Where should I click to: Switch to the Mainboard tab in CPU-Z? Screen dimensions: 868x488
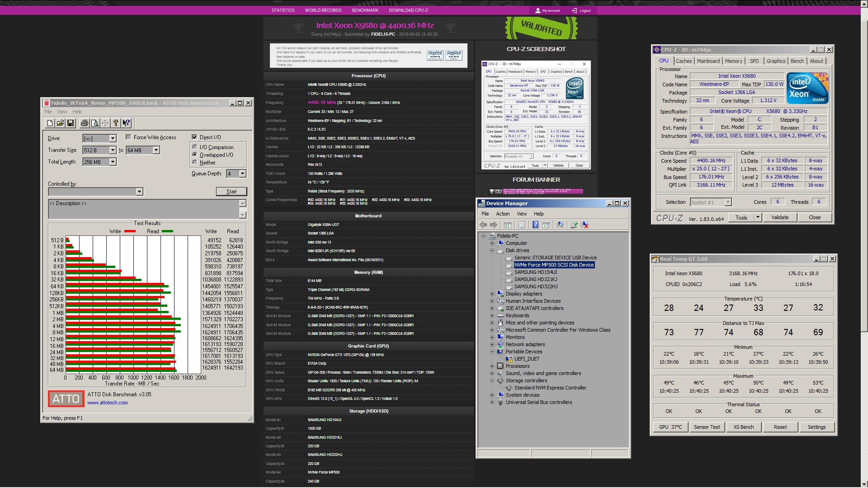point(708,61)
